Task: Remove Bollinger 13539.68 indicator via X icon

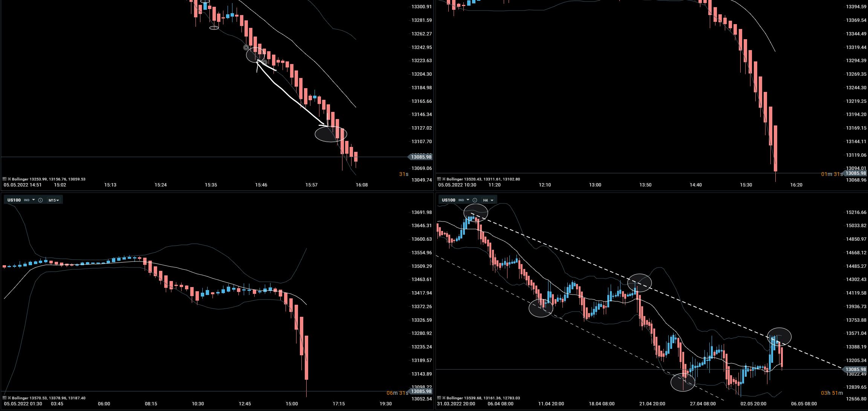Action: coord(443,398)
